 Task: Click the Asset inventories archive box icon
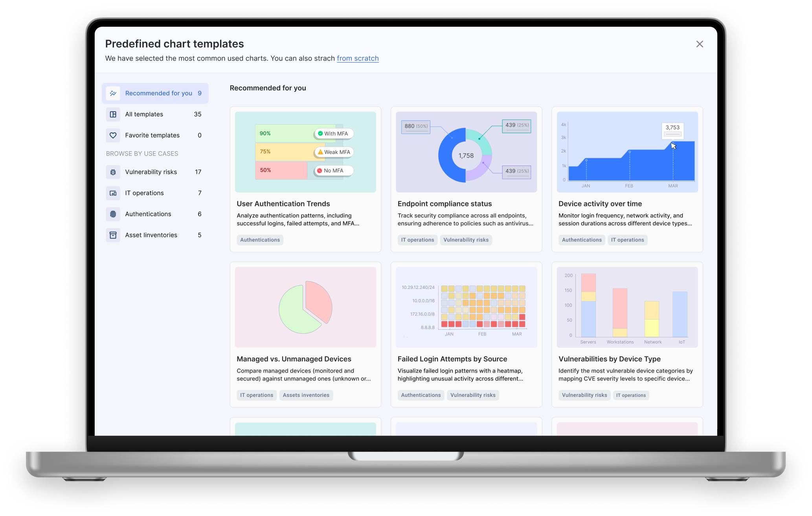[113, 235]
